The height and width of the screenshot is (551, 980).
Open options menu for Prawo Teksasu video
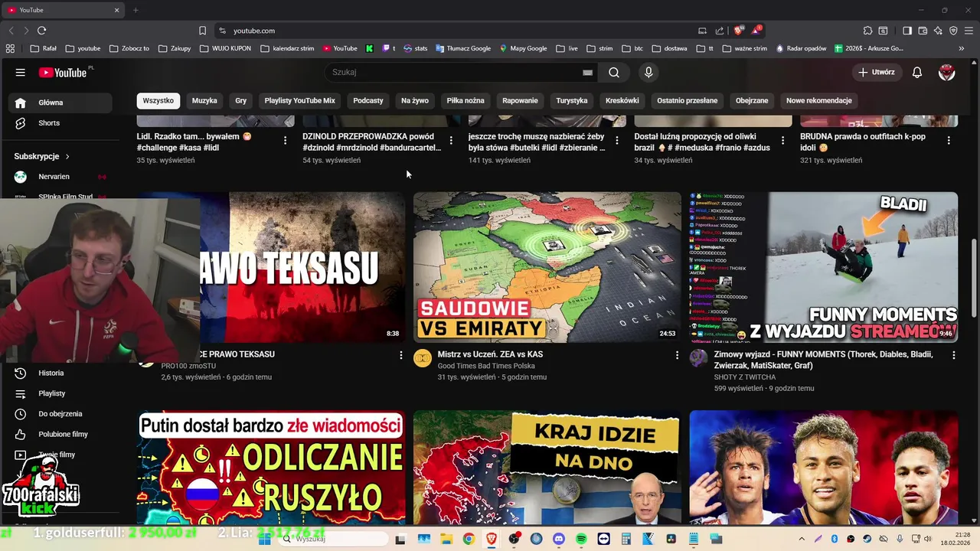[x=400, y=355]
